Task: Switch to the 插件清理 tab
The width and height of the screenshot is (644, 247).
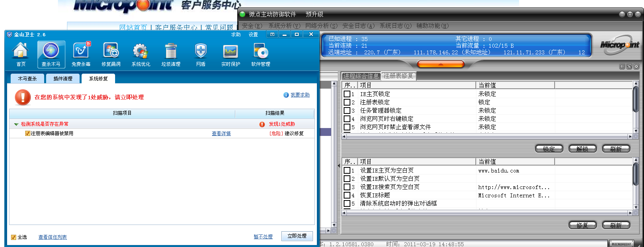Action: [63, 79]
